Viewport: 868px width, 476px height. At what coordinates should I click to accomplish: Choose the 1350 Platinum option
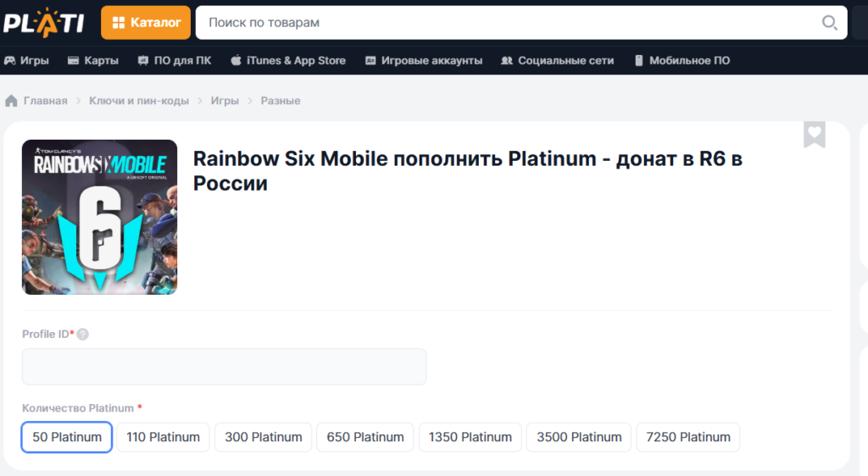(x=470, y=437)
